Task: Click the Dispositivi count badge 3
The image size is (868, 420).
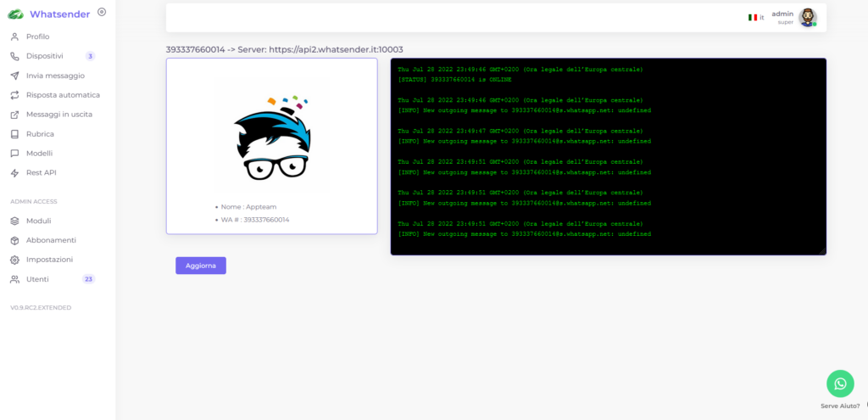Action: pyautogui.click(x=90, y=56)
